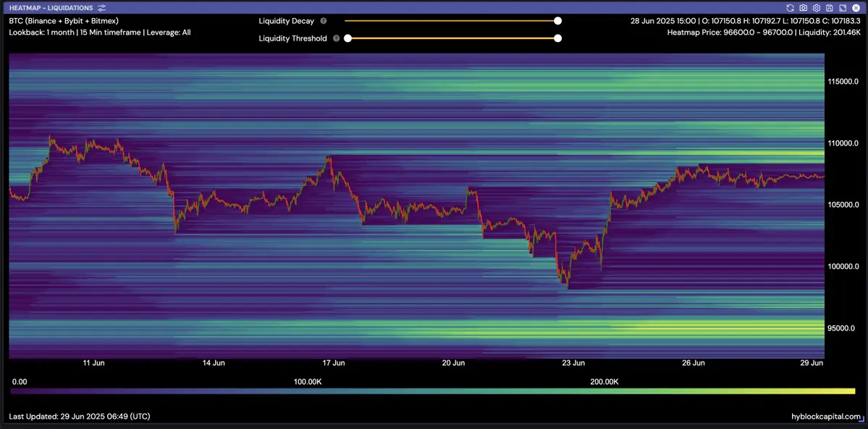Click the 200.00K color scale label
The image size is (868, 429).
pos(604,382)
